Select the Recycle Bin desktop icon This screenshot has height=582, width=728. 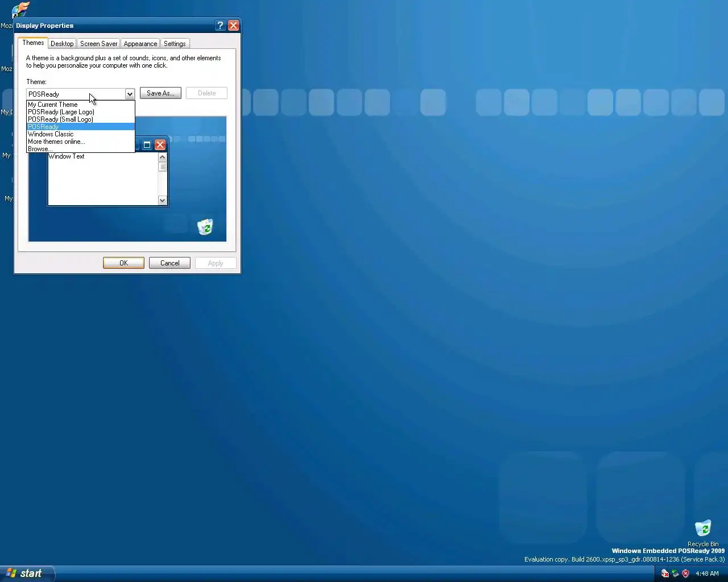pyautogui.click(x=703, y=533)
